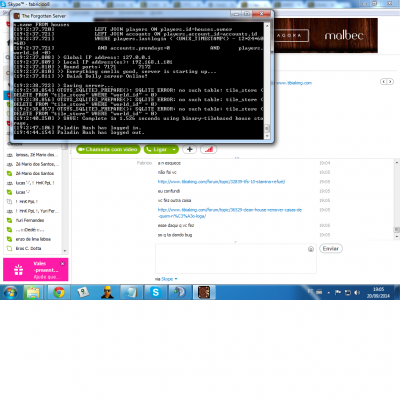Click the Forgotten Server console scrollbar down arrow
The image size is (400, 400).
click(267, 136)
